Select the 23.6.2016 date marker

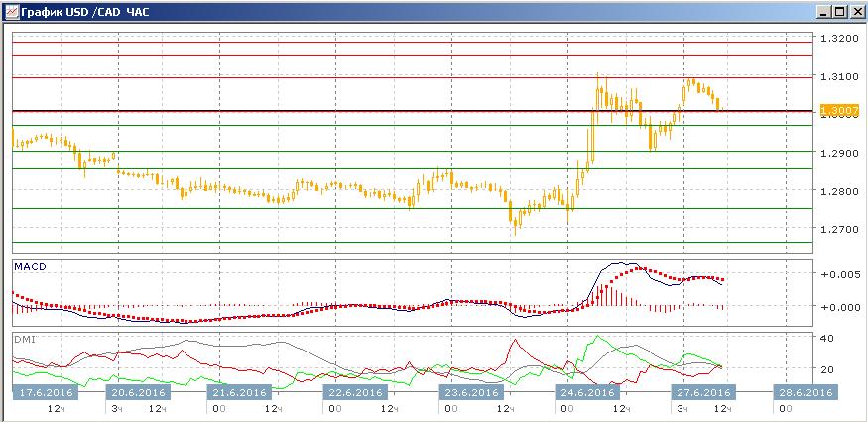471,392
